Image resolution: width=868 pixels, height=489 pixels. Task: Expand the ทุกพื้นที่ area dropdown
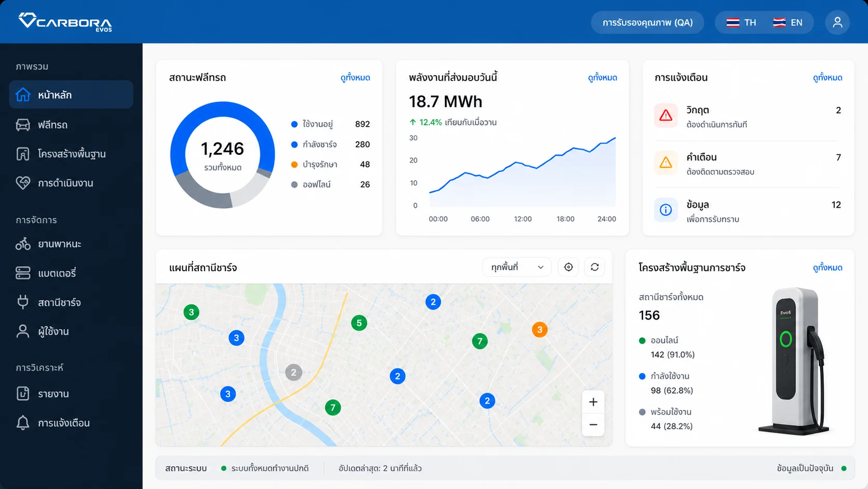coord(517,267)
